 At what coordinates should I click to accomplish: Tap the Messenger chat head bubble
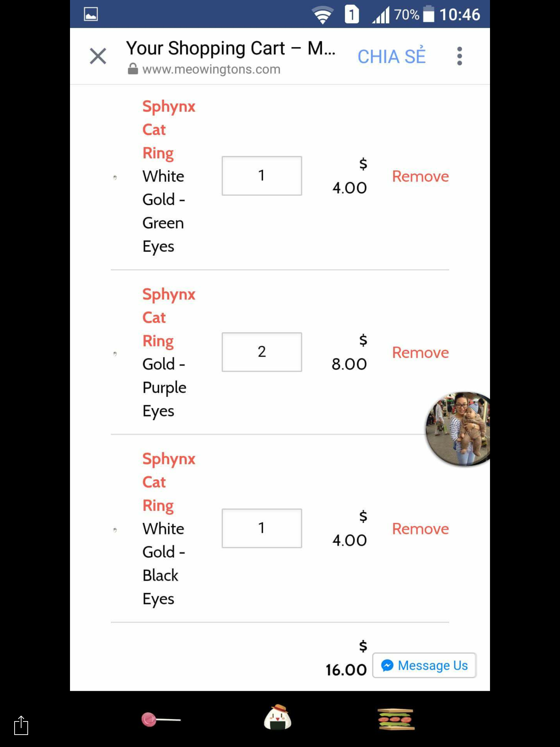click(458, 429)
